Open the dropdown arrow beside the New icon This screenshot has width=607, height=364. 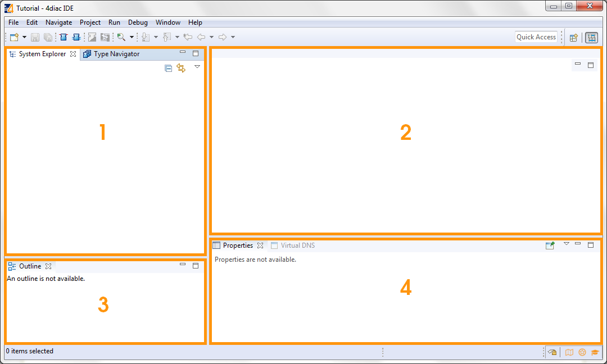(24, 37)
